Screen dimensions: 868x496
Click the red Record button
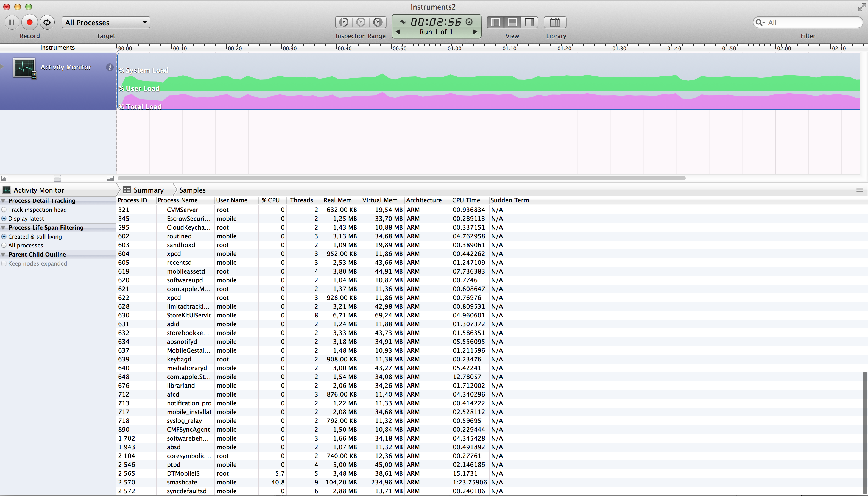tap(30, 23)
